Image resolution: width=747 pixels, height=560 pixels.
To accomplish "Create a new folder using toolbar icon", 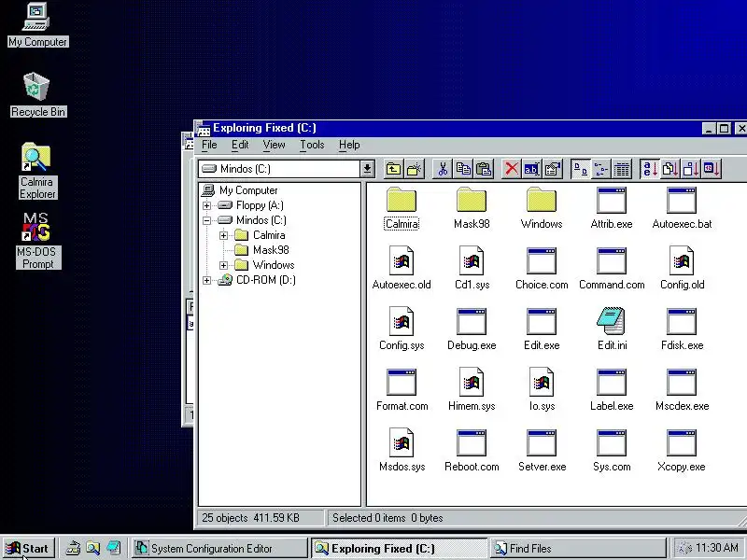I will 414,169.
